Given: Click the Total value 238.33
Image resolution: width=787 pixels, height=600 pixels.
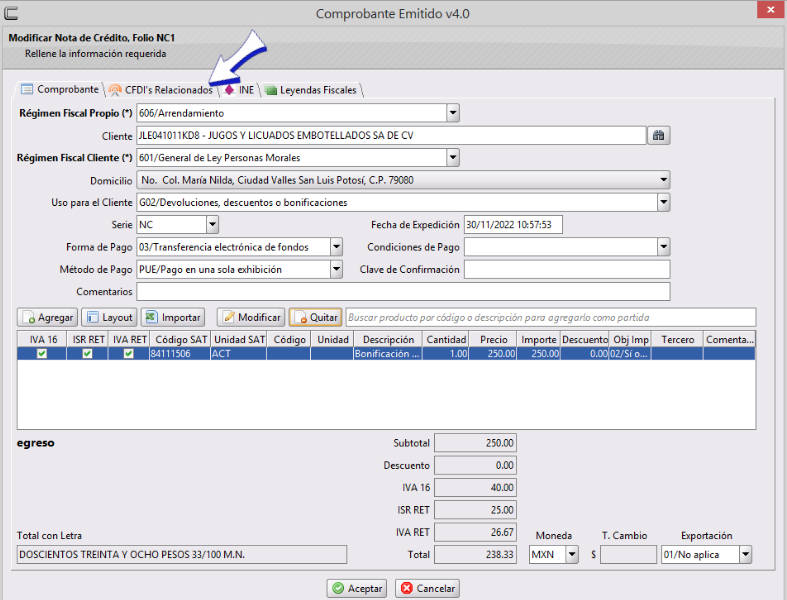Looking at the screenshot, I should point(475,554).
